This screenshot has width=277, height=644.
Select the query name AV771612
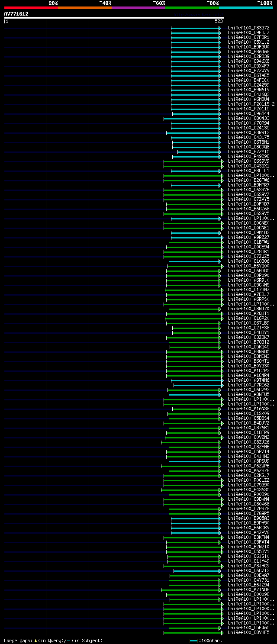tap(16, 14)
